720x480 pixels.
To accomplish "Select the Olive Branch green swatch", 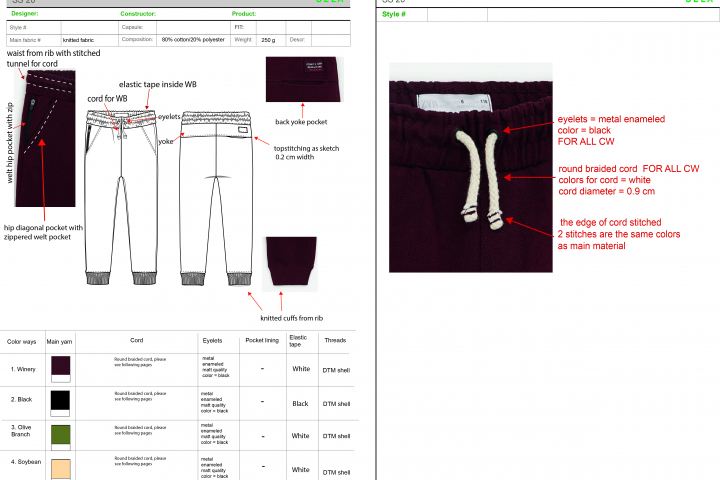I will (61, 435).
